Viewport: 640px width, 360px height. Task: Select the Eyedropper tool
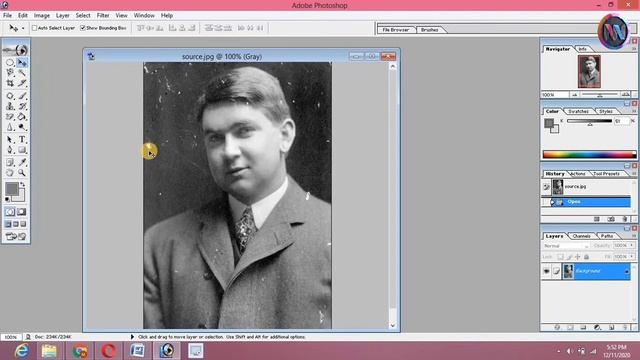click(x=22, y=162)
